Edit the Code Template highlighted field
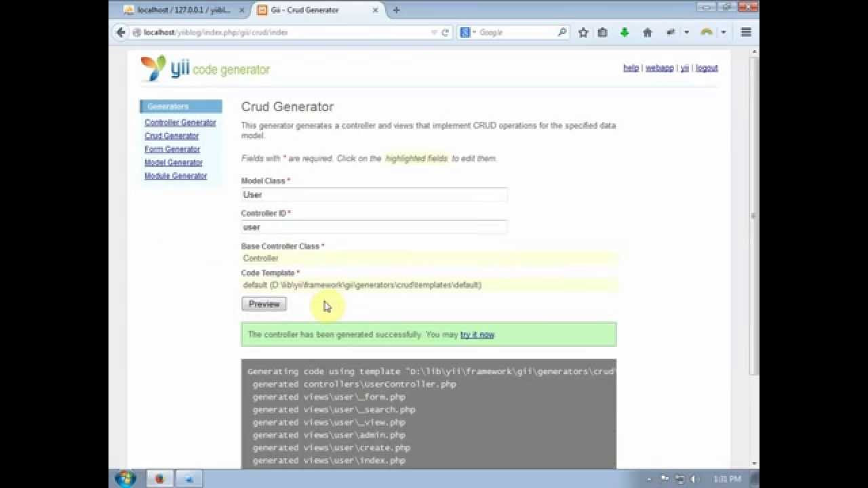 click(429, 285)
